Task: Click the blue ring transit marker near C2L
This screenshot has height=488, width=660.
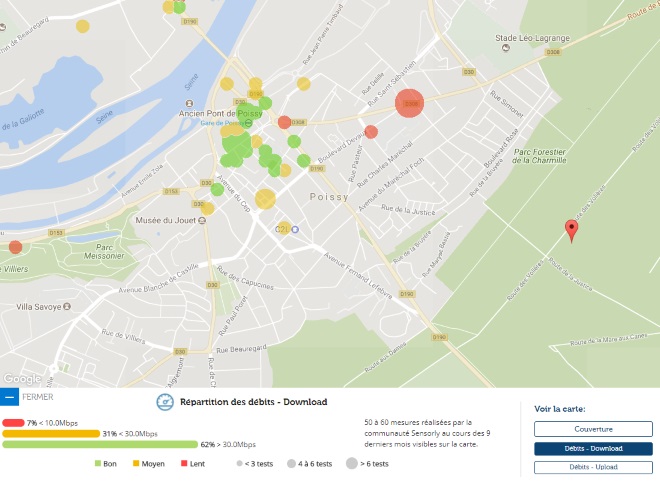Action: (x=295, y=229)
